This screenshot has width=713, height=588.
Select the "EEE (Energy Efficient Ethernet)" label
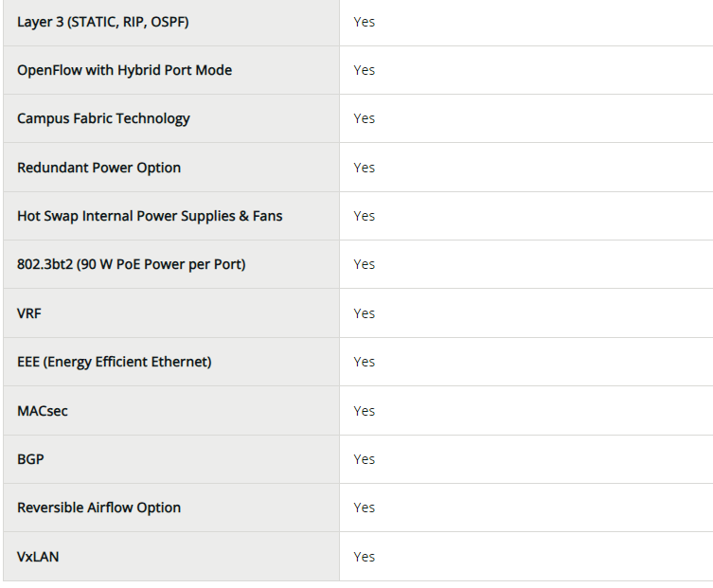[x=114, y=362]
